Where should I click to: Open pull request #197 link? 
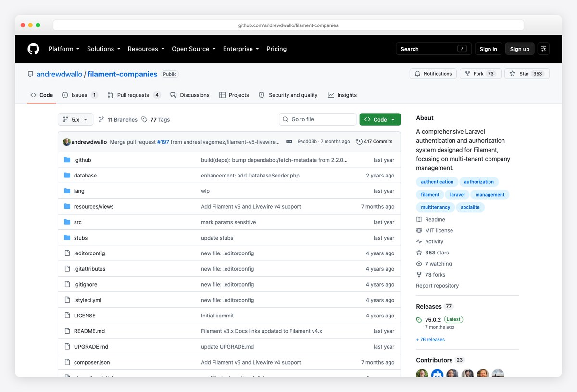coord(163,142)
